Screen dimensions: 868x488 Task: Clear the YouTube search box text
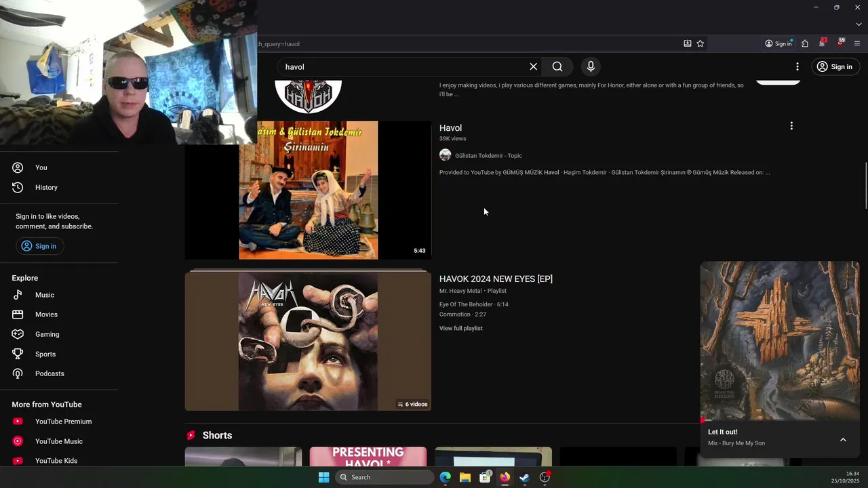tap(534, 66)
